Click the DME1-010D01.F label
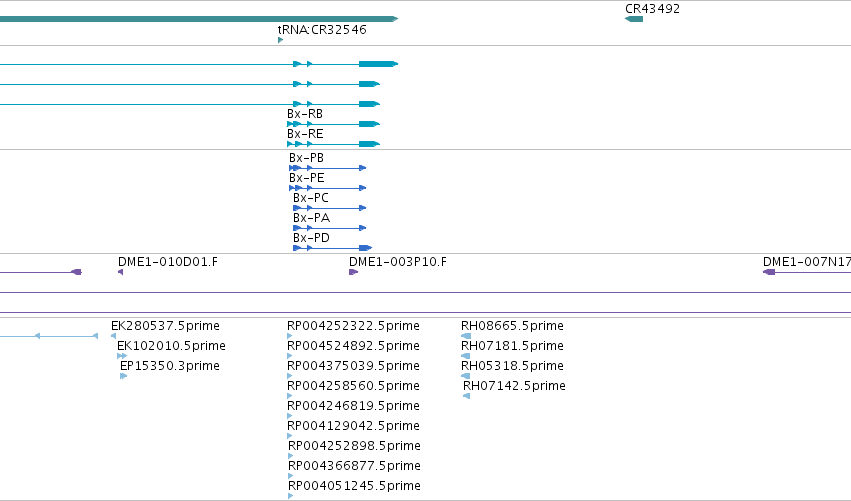 [x=168, y=262]
